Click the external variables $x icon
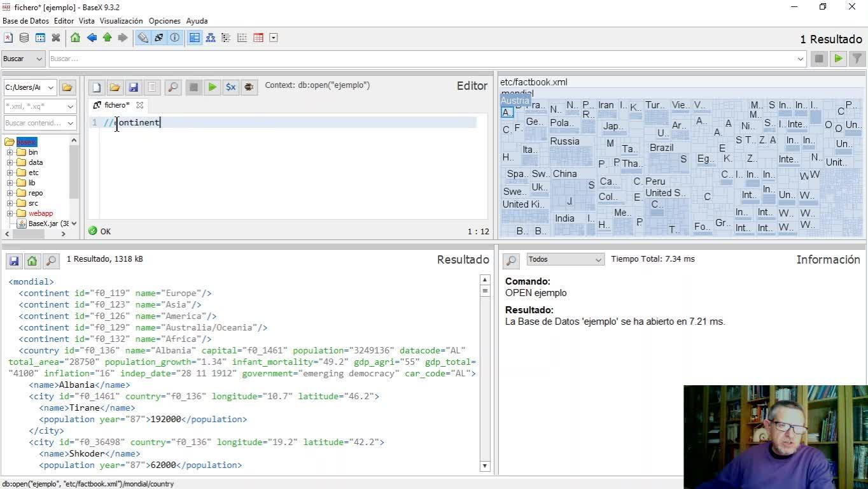Screen dimensions: 868x489 pyautogui.click(x=230, y=87)
